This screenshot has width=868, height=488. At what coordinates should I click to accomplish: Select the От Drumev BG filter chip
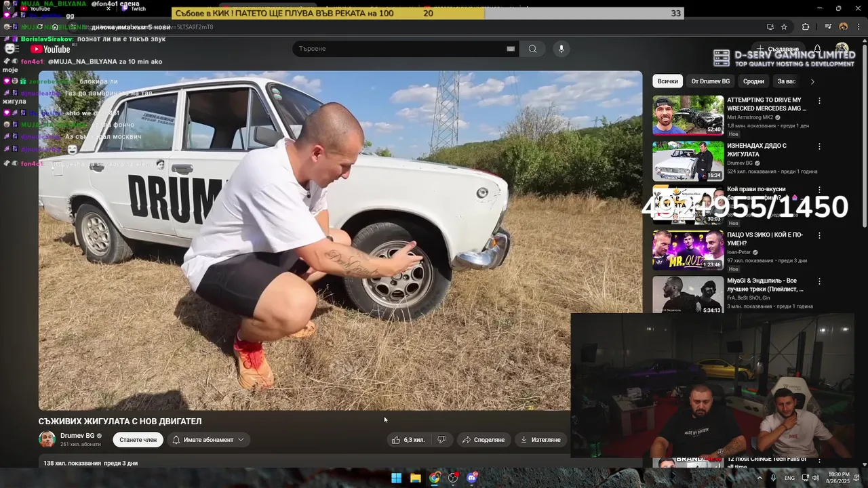pyautogui.click(x=710, y=81)
